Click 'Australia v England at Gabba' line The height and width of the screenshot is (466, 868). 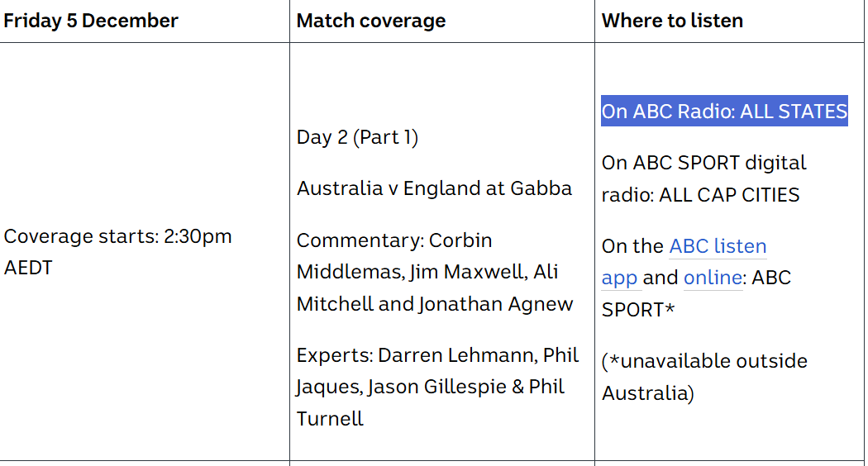pos(434,188)
